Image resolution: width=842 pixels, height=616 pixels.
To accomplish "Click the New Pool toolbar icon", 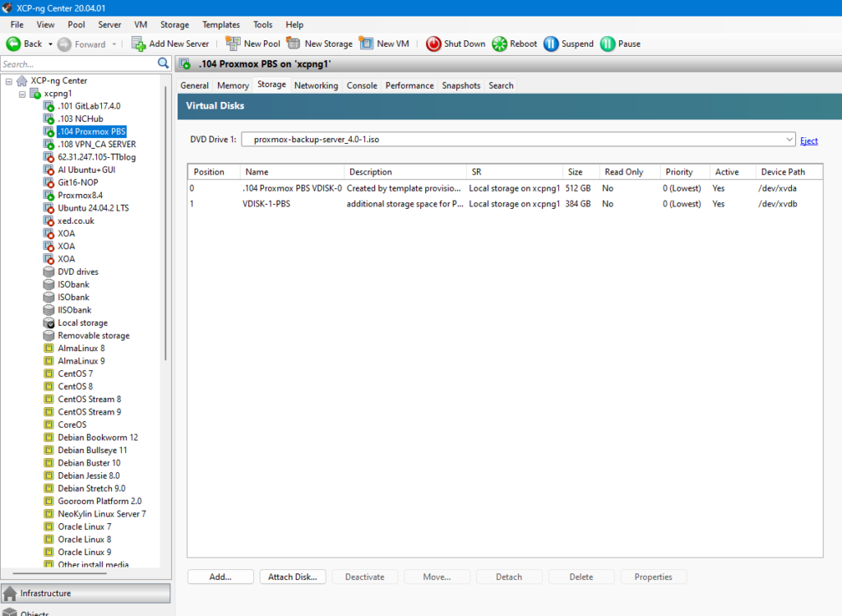I will pyautogui.click(x=233, y=44).
